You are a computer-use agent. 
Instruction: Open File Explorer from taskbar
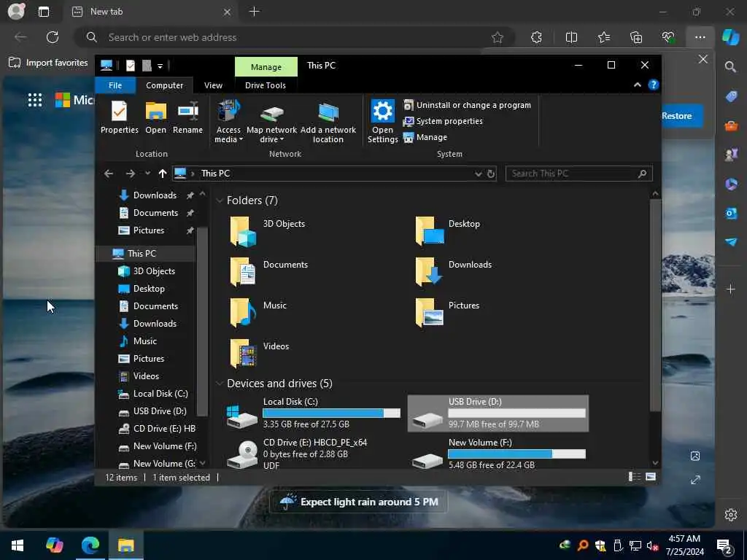coord(125,545)
